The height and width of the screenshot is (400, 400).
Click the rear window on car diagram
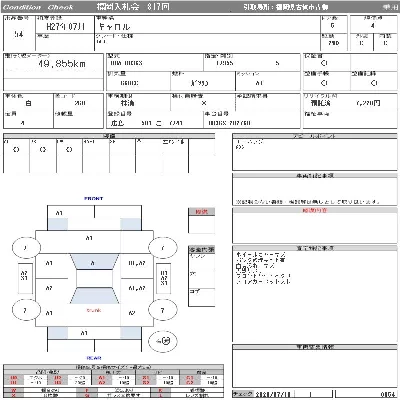[x=94, y=296]
